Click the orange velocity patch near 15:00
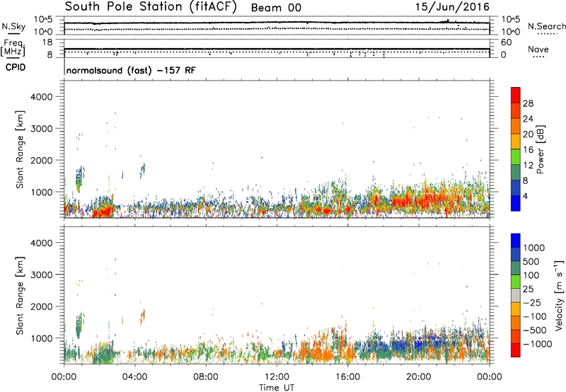The height and width of the screenshot is (392, 566). (321, 353)
